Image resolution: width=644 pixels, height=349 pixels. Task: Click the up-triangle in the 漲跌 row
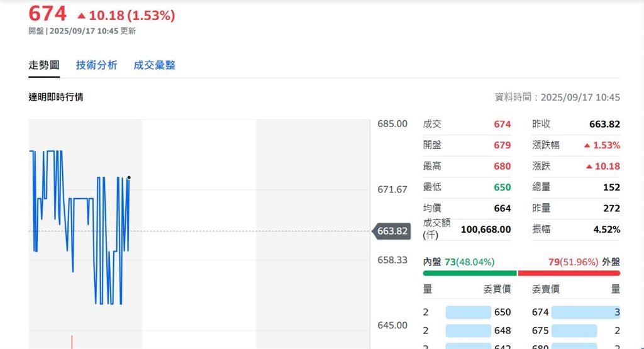pos(589,167)
